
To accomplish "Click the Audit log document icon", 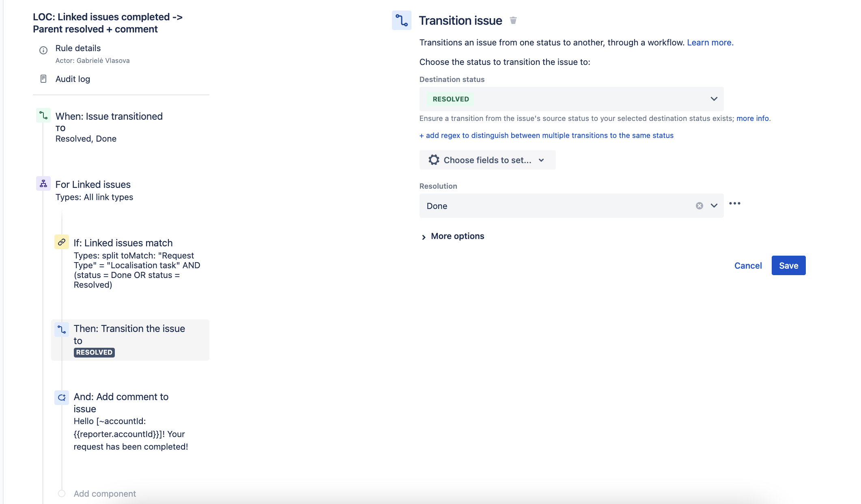I will click(43, 79).
